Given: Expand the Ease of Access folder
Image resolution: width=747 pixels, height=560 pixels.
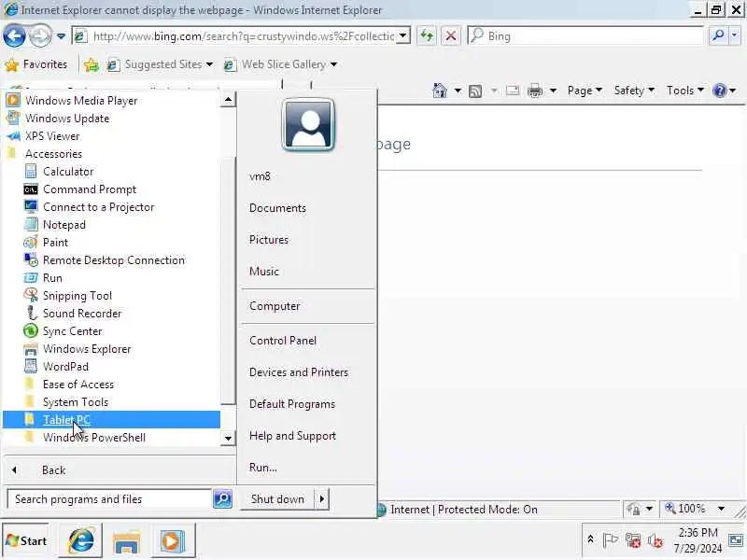Looking at the screenshot, I should click(78, 384).
